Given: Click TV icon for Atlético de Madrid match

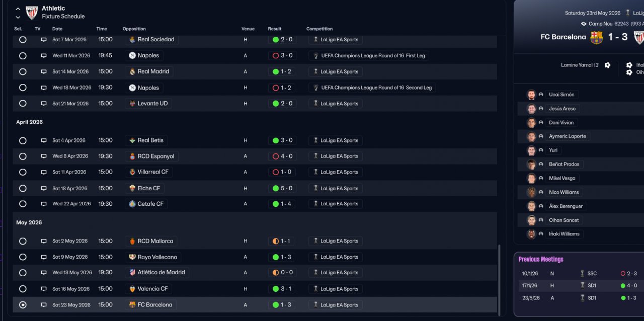Looking at the screenshot, I should point(44,273).
